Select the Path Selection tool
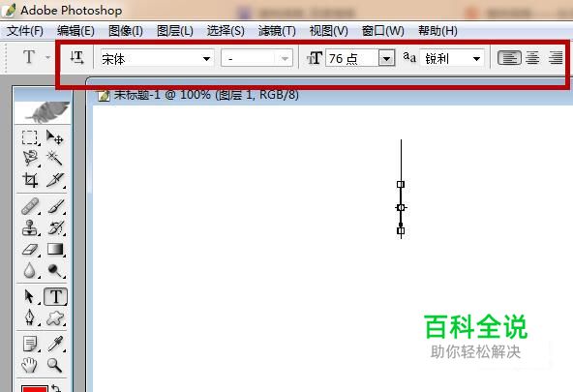 [x=30, y=296]
